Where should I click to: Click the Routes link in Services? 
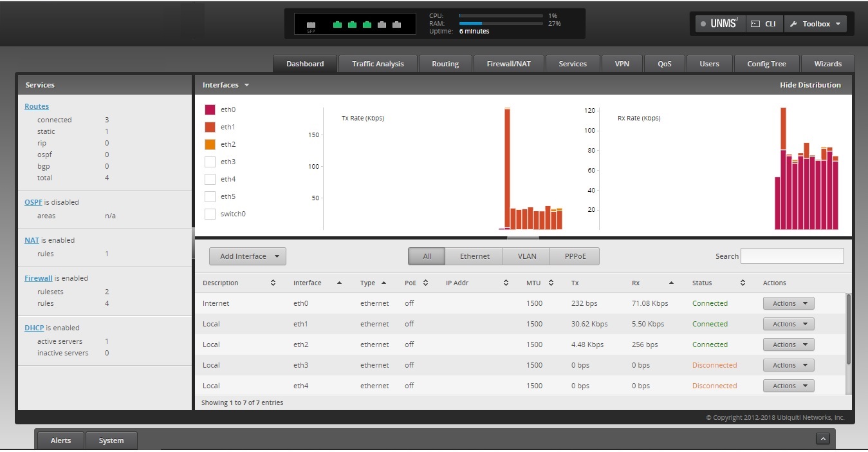click(37, 106)
